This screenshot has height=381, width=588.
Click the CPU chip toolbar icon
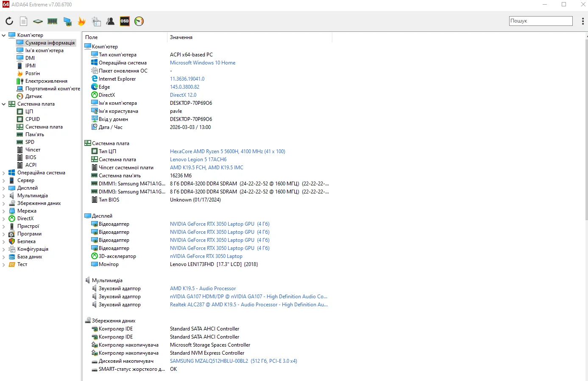tap(38, 21)
